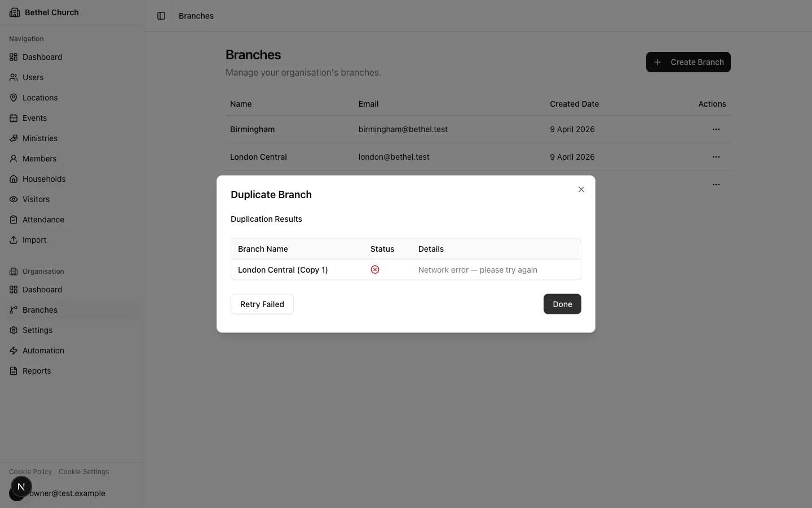The height and width of the screenshot is (508, 812).
Task: Go to Locations in sidebar
Action: tap(72, 98)
